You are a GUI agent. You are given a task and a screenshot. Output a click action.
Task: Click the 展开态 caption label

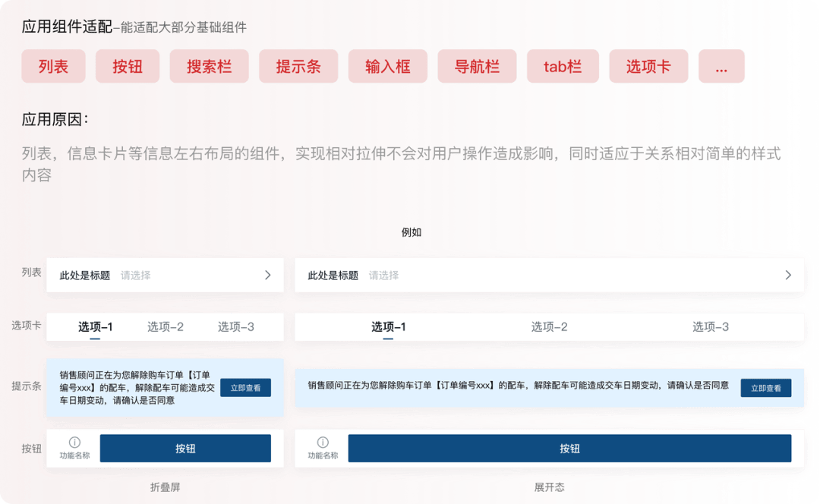pyautogui.click(x=549, y=487)
